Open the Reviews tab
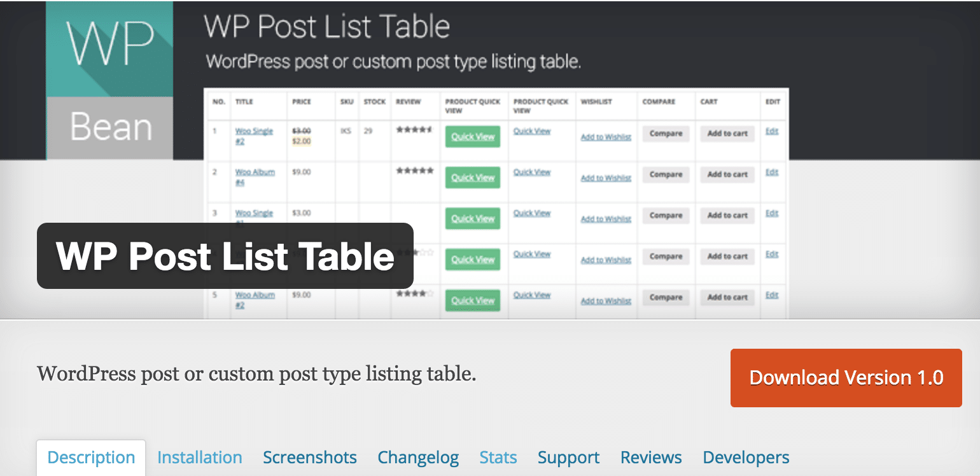Screen dimensions: 980x476 coord(651,457)
